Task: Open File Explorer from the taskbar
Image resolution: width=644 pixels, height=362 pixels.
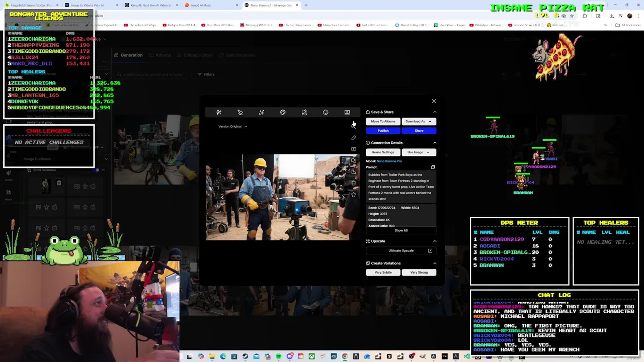Action: coord(212,356)
